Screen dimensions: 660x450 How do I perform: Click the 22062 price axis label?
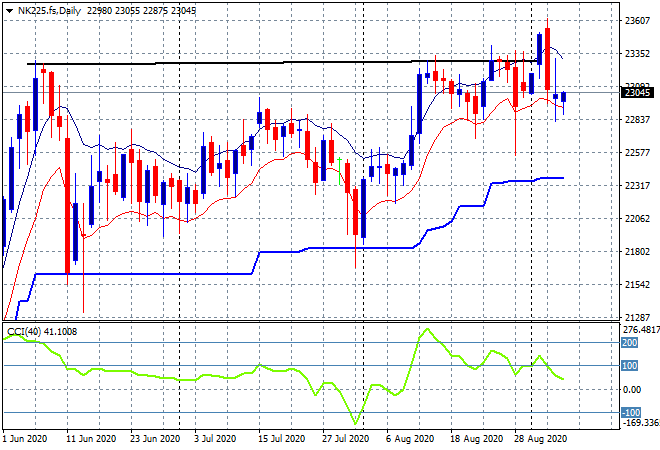(638, 218)
